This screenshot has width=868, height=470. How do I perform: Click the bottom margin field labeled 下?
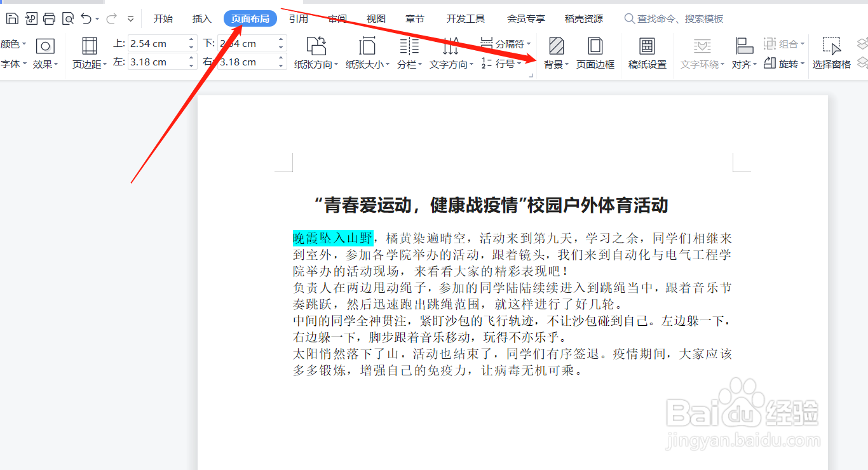tap(245, 44)
